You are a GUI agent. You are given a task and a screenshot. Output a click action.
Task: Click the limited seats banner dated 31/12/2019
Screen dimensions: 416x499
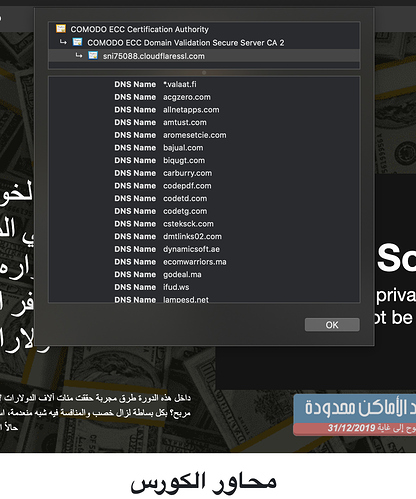pos(355,415)
